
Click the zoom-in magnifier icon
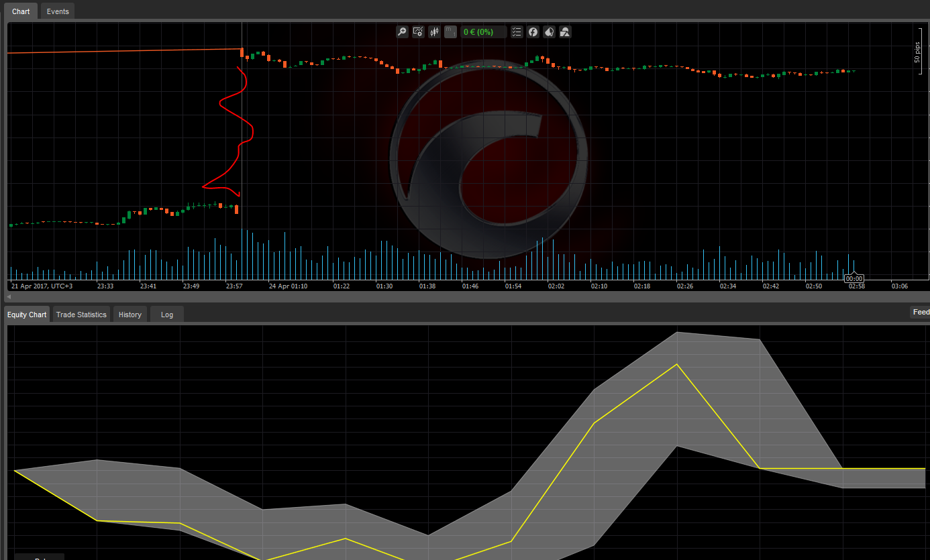[x=402, y=32]
